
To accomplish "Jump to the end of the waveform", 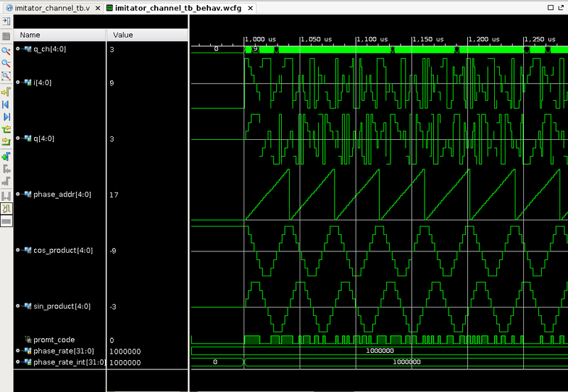I will pos(6,116).
